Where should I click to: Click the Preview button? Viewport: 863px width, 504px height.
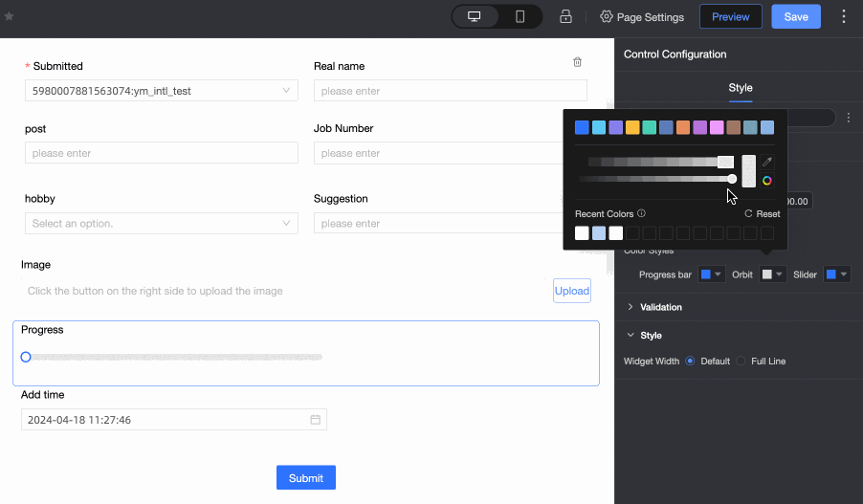coord(730,16)
